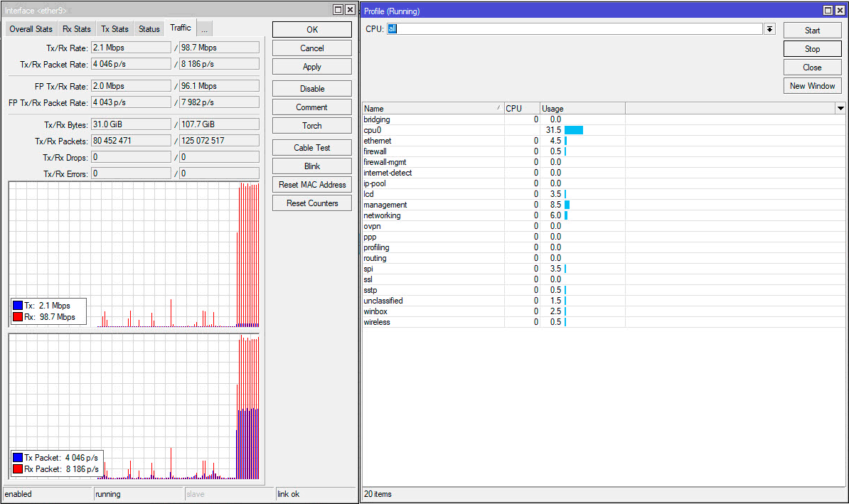Select the management row in profile list
849x504 pixels.
tap(385, 205)
